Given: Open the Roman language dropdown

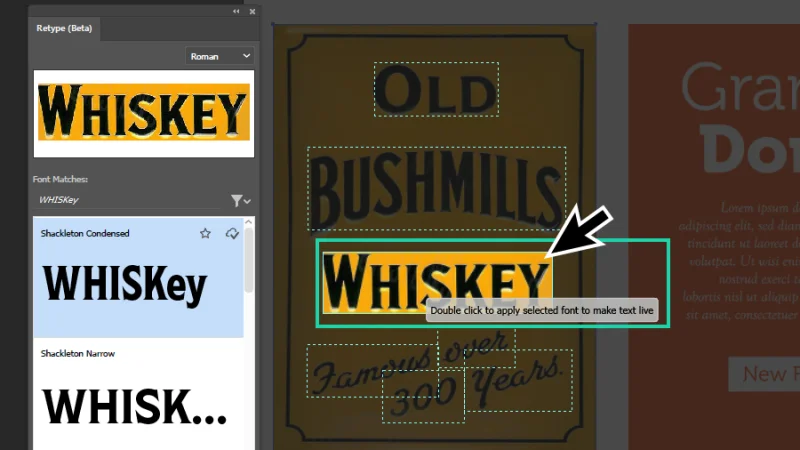Looking at the screenshot, I should tap(219, 56).
